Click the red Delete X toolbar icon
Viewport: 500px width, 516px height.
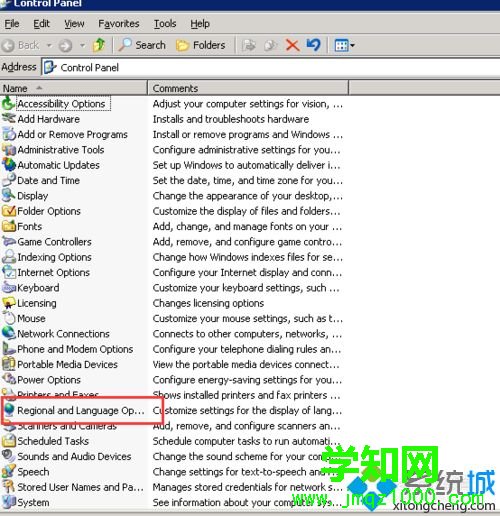pyautogui.click(x=292, y=45)
